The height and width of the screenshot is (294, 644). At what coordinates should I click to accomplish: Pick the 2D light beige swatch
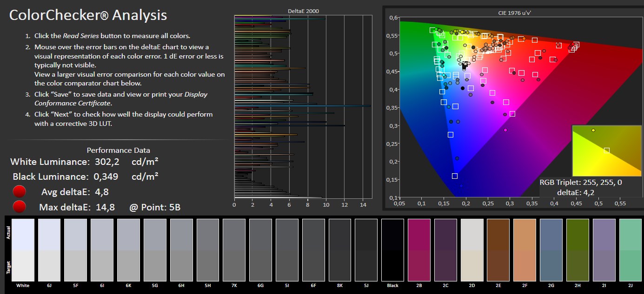[472, 250]
